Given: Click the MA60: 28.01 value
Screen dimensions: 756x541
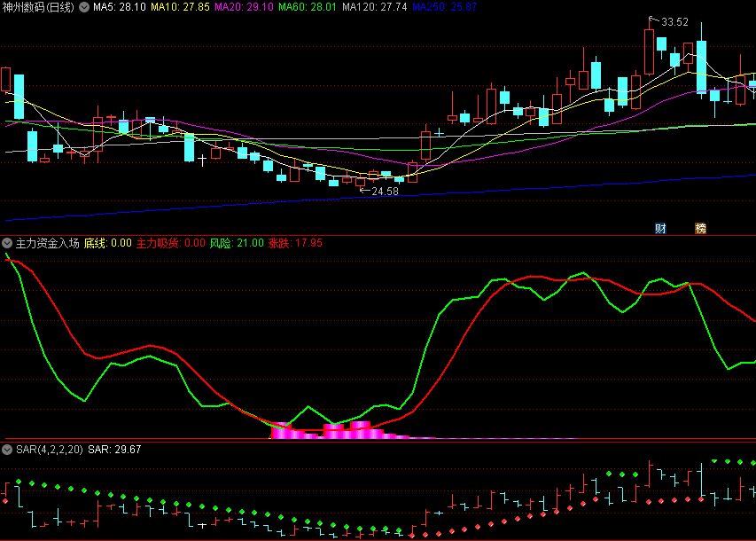Looking at the screenshot, I should point(308,7).
